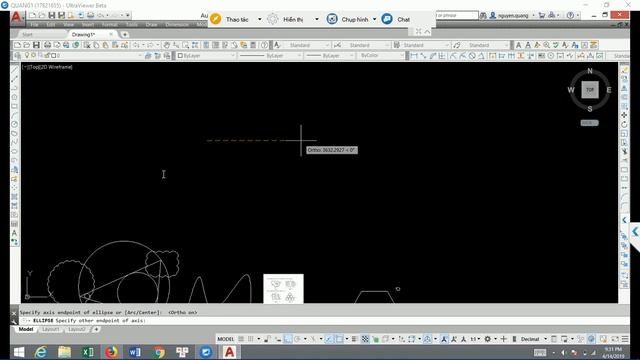Open the Format menu

click(109, 25)
